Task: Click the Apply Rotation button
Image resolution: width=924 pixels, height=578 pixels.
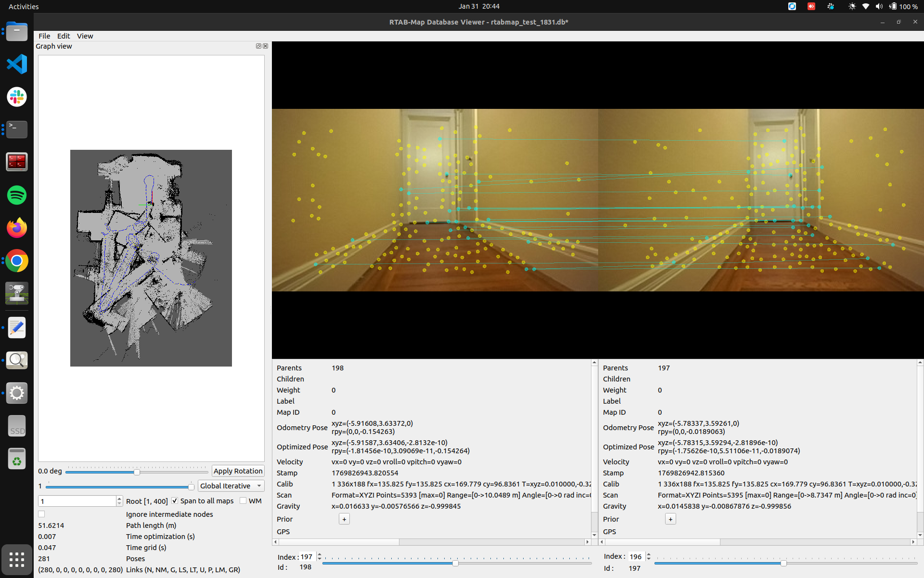Action: 238,471
